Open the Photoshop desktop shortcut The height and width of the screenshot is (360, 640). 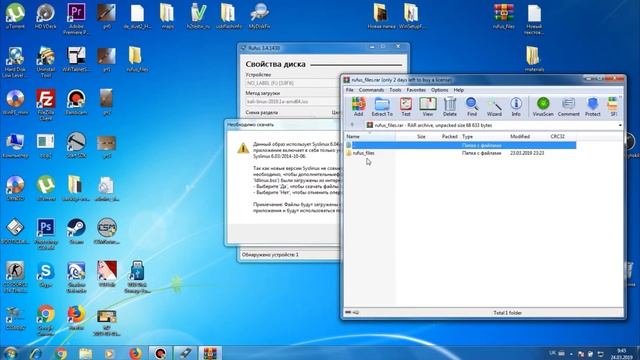pos(46,233)
